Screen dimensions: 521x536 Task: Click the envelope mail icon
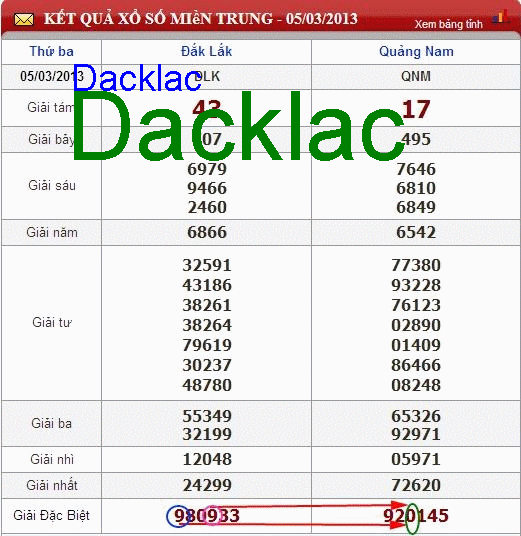(24, 19)
